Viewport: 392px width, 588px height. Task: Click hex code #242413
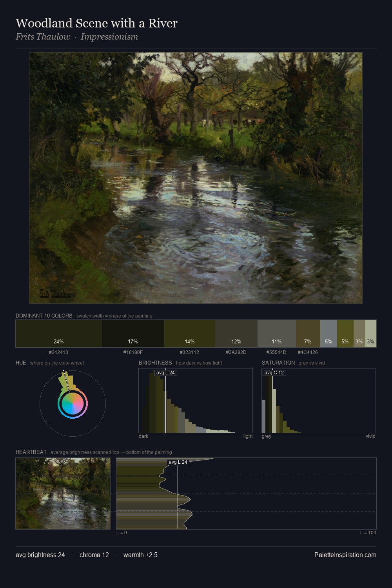(x=58, y=352)
